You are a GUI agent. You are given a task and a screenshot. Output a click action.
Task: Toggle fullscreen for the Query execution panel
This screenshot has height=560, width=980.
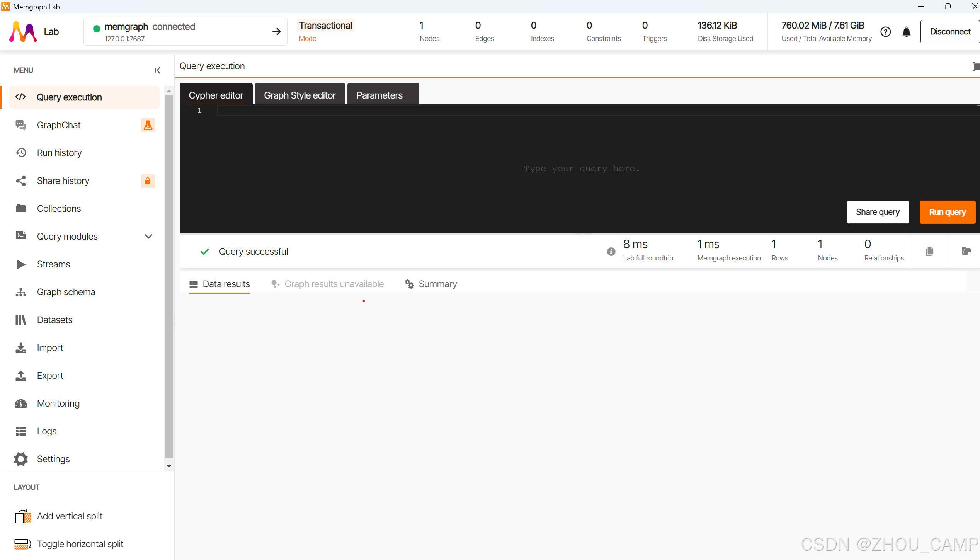[975, 66]
